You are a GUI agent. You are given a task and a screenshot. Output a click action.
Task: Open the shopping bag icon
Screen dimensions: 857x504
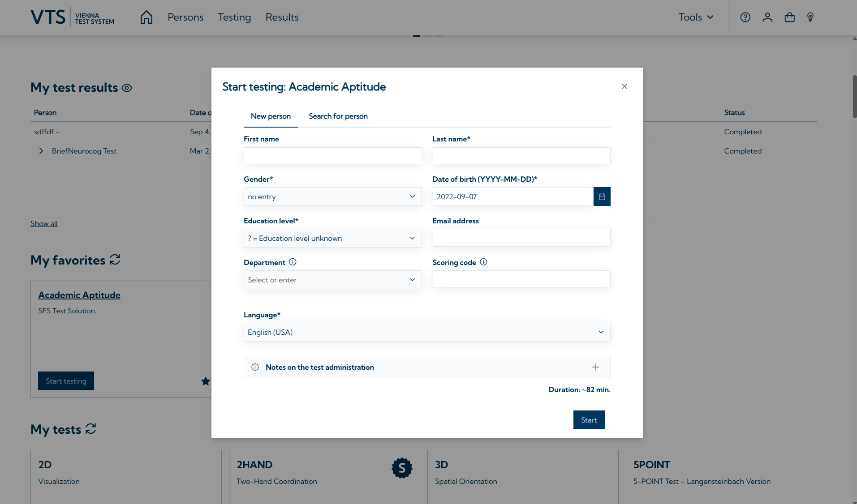[x=789, y=17]
